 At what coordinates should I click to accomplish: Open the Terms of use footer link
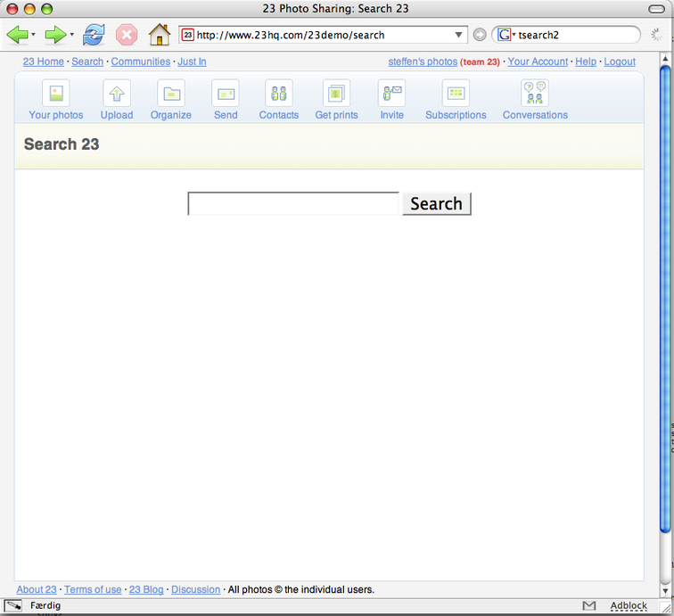point(93,589)
